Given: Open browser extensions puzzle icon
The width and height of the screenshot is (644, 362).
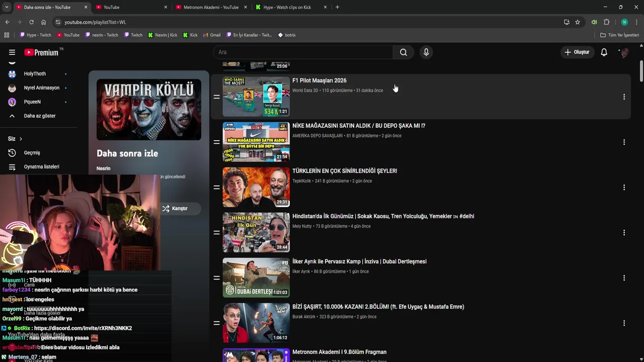Looking at the screenshot, I should [607, 22].
